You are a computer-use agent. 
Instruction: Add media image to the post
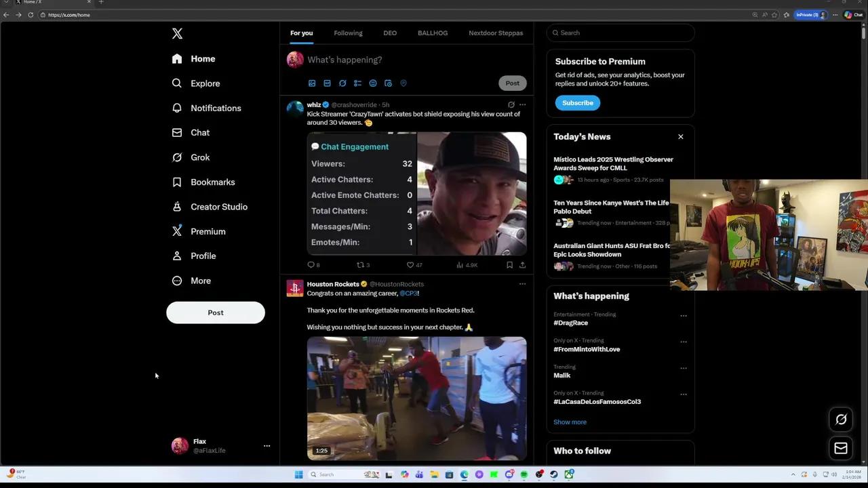click(312, 83)
